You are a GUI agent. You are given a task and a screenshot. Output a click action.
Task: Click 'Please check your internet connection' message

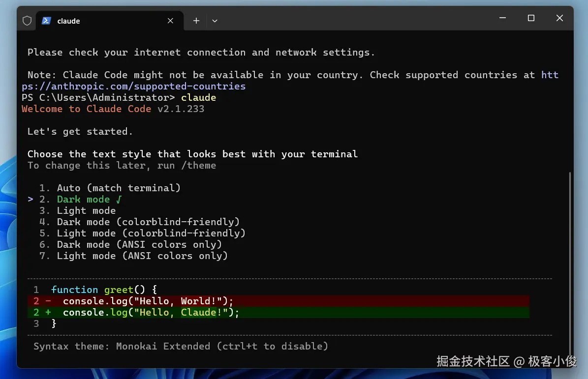[201, 53]
